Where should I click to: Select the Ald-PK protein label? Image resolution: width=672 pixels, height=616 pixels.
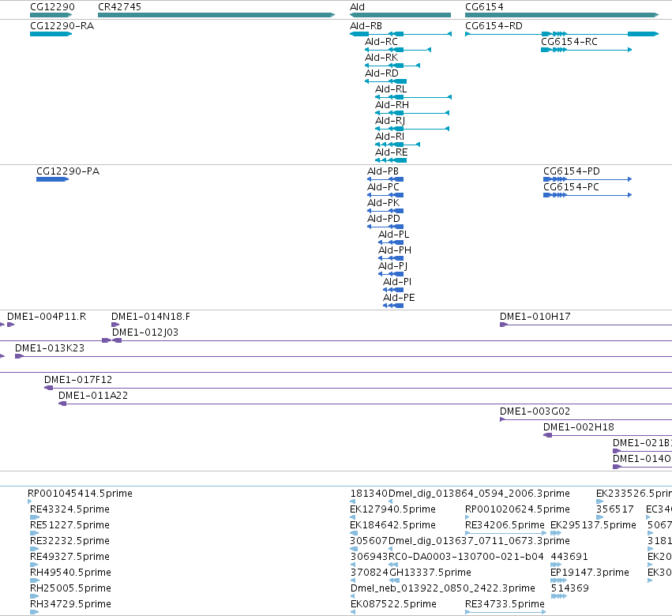(x=384, y=203)
